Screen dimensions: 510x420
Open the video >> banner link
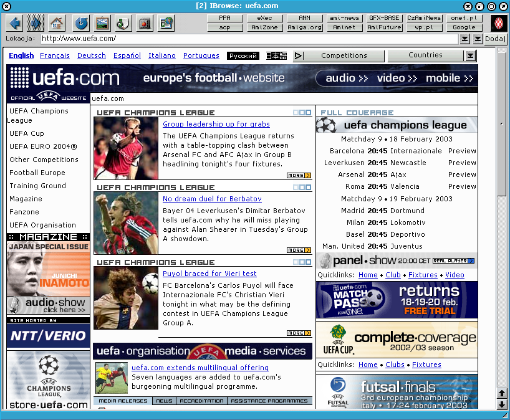tap(397, 79)
